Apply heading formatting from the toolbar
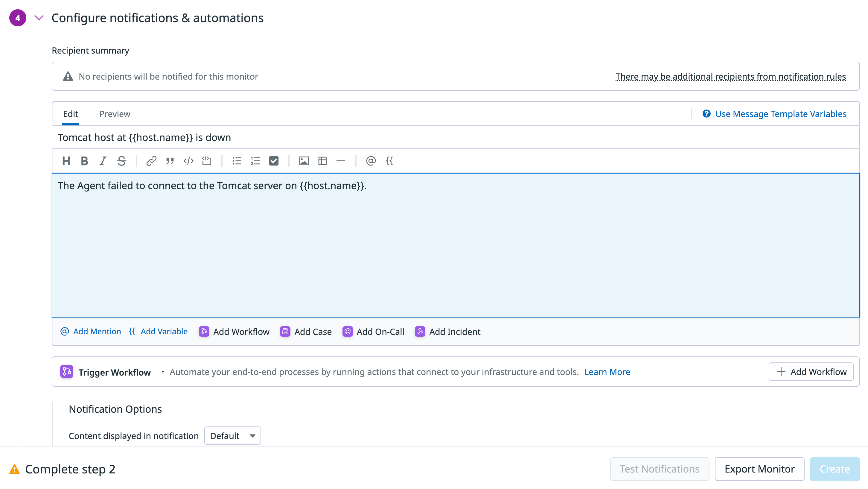 [66, 161]
